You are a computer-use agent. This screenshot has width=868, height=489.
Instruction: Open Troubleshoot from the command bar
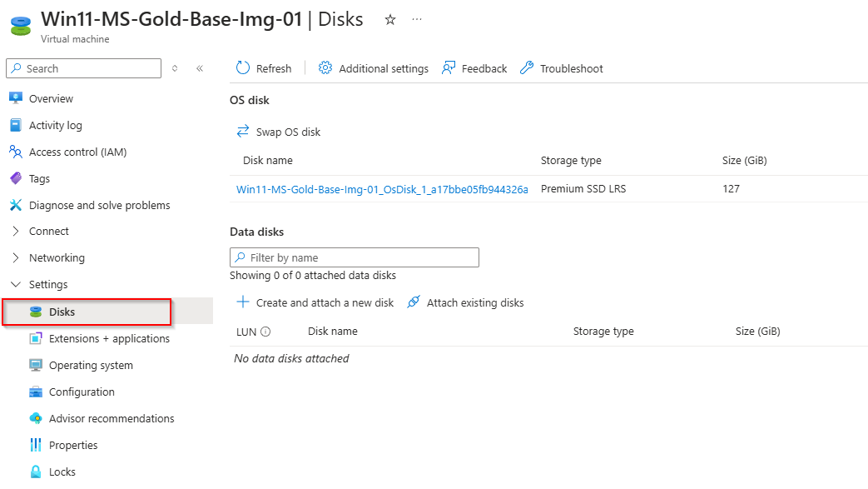tap(561, 68)
